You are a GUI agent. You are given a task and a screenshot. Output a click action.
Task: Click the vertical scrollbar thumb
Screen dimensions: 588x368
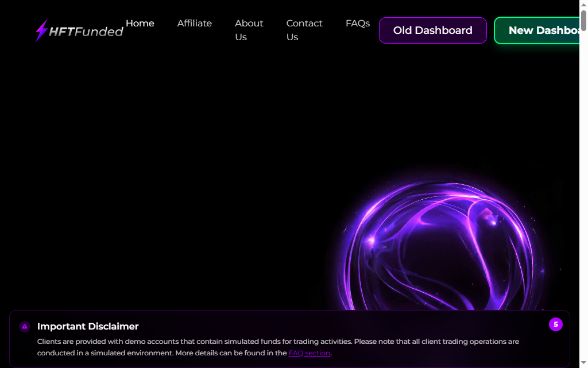coord(583,20)
